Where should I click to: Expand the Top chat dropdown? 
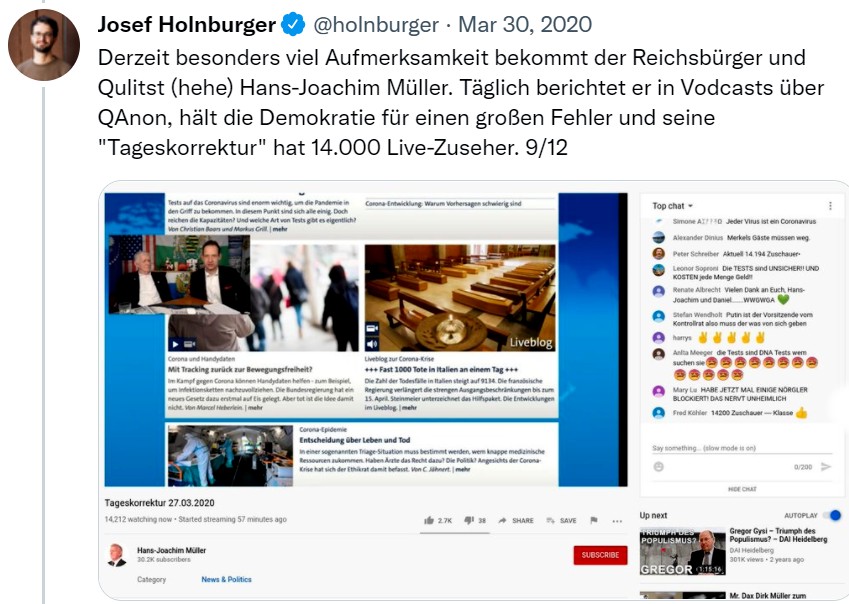click(x=672, y=206)
